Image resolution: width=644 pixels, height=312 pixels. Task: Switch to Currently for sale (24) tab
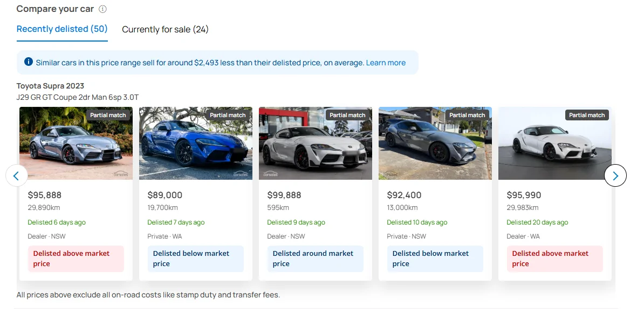165,29
